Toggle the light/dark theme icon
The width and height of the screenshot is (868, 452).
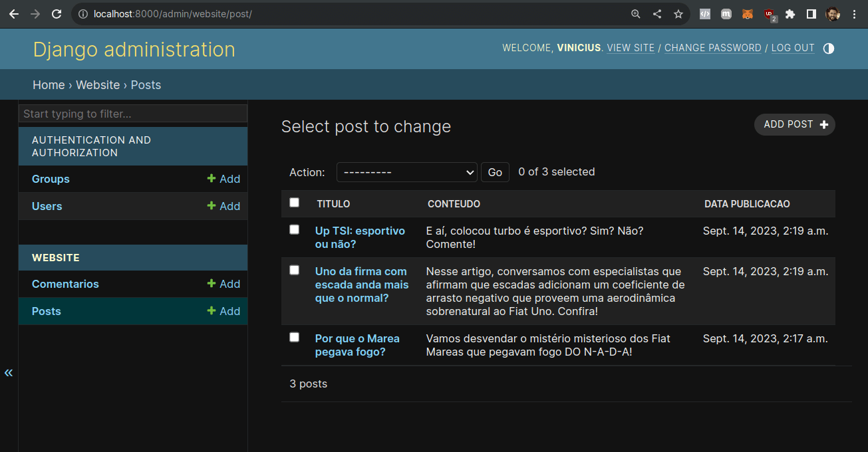[828, 49]
